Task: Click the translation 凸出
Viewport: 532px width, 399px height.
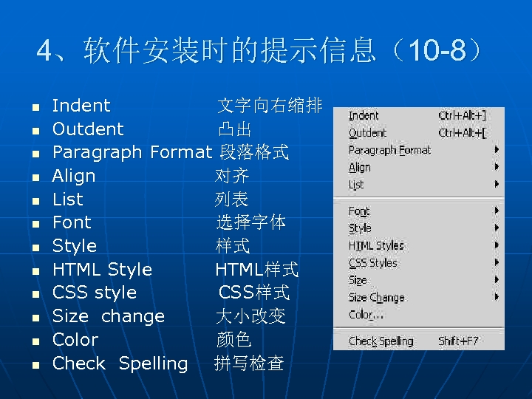Action: (x=235, y=129)
